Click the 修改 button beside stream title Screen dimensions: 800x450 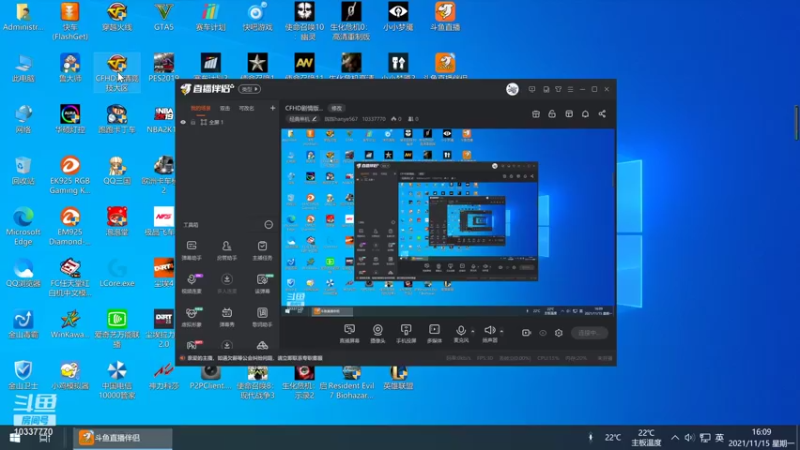(x=337, y=108)
